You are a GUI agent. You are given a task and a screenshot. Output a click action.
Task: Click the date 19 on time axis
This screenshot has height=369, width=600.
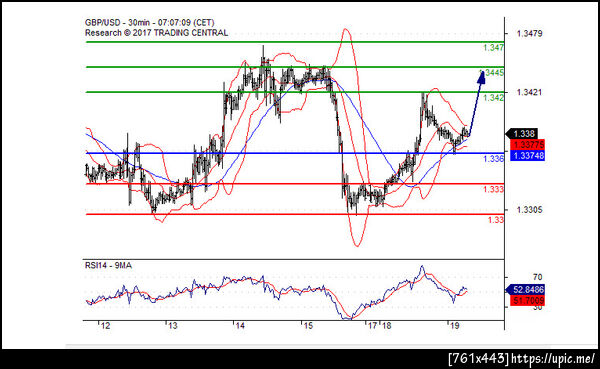coord(454,326)
